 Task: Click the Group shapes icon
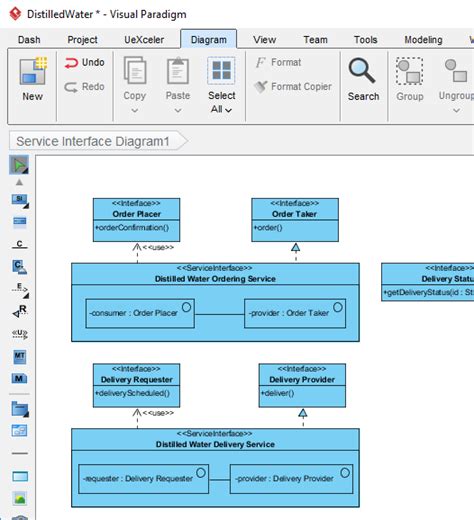pyautogui.click(x=410, y=71)
